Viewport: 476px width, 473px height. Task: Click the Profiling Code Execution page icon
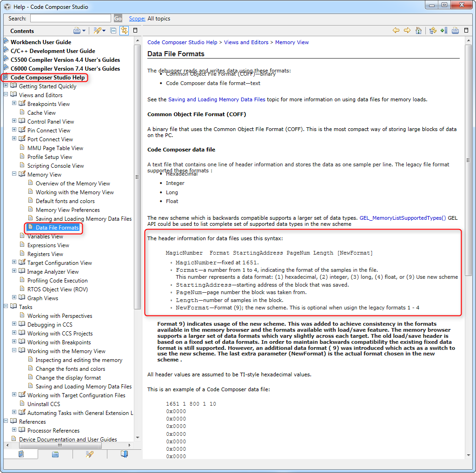22,280
